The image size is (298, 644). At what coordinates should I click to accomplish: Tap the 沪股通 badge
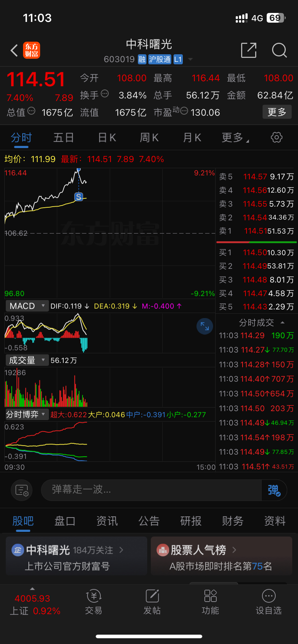[160, 59]
